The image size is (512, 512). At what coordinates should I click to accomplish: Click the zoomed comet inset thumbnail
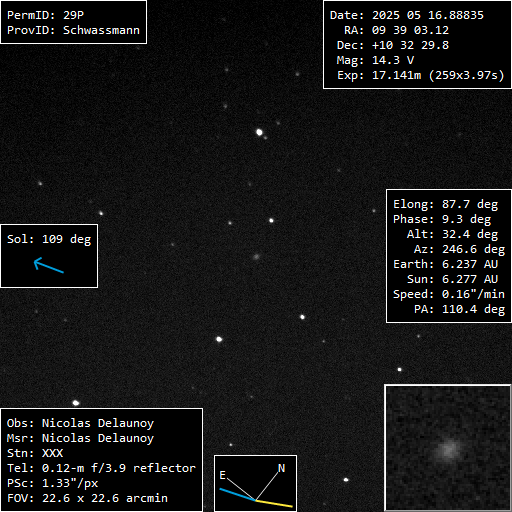(x=448, y=448)
